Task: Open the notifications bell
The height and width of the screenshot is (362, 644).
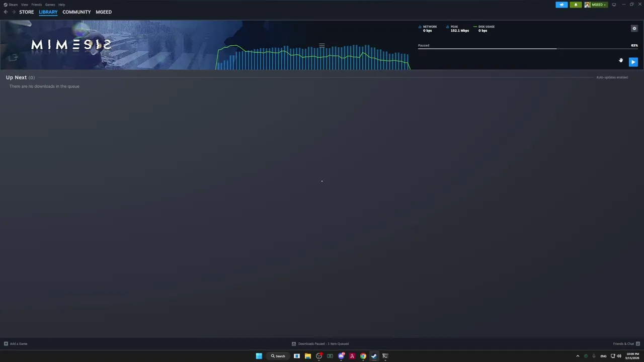Action: coord(576,5)
